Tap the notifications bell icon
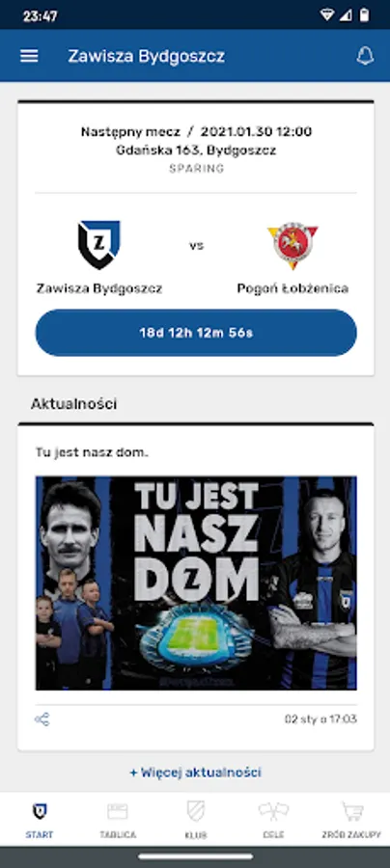390x868 pixels. point(365,56)
